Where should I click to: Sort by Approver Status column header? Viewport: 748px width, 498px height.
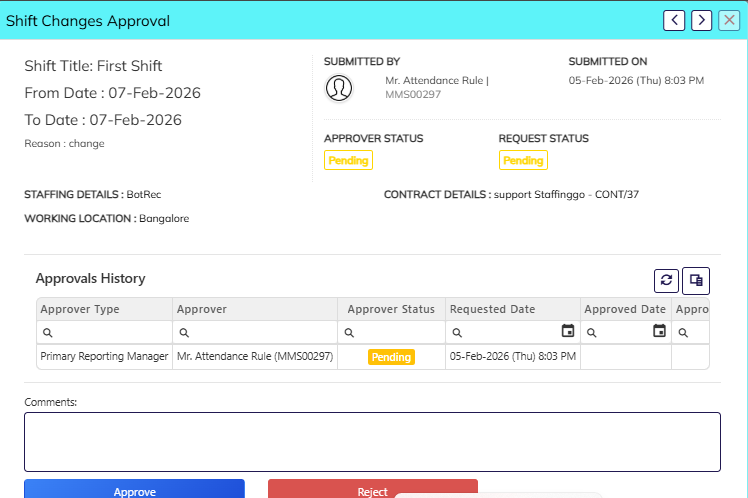(x=391, y=309)
